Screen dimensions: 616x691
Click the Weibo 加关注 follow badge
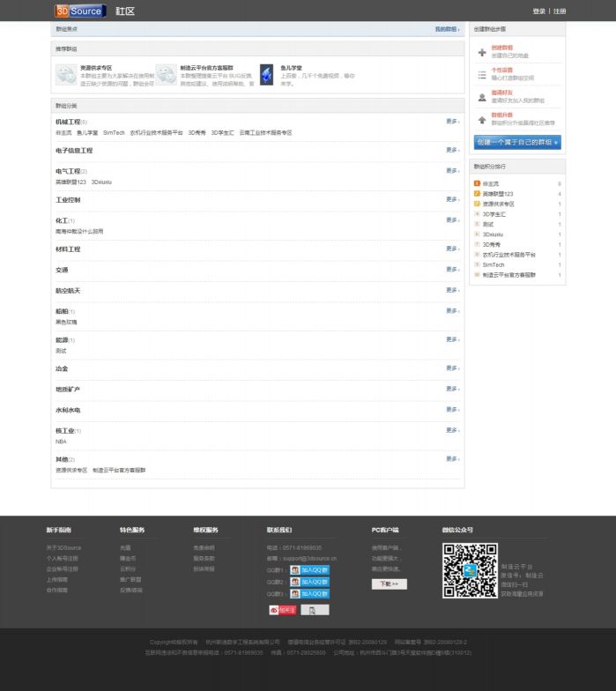coord(282,610)
